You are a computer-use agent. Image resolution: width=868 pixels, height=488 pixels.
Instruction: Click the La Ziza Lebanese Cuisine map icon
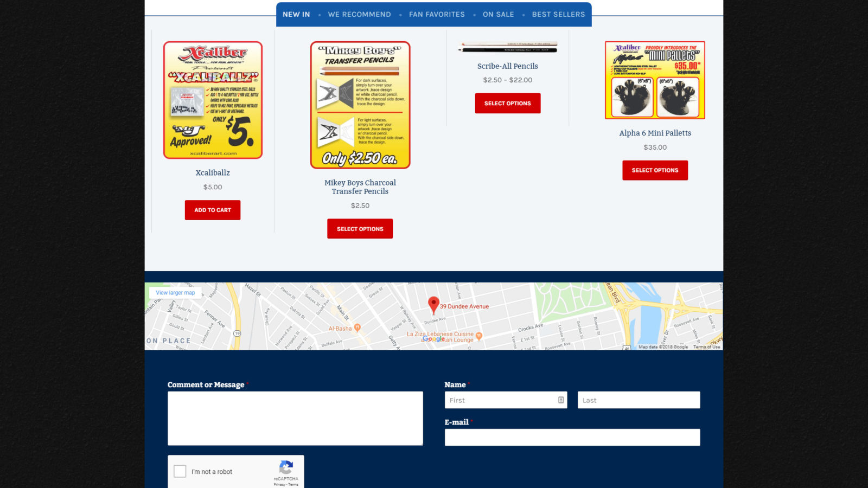[x=478, y=336]
